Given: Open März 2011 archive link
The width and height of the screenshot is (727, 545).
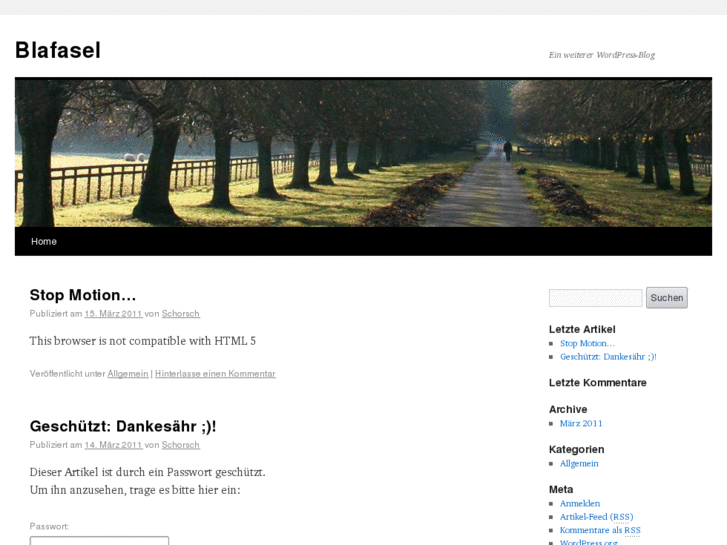Looking at the screenshot, I should 581,423.
